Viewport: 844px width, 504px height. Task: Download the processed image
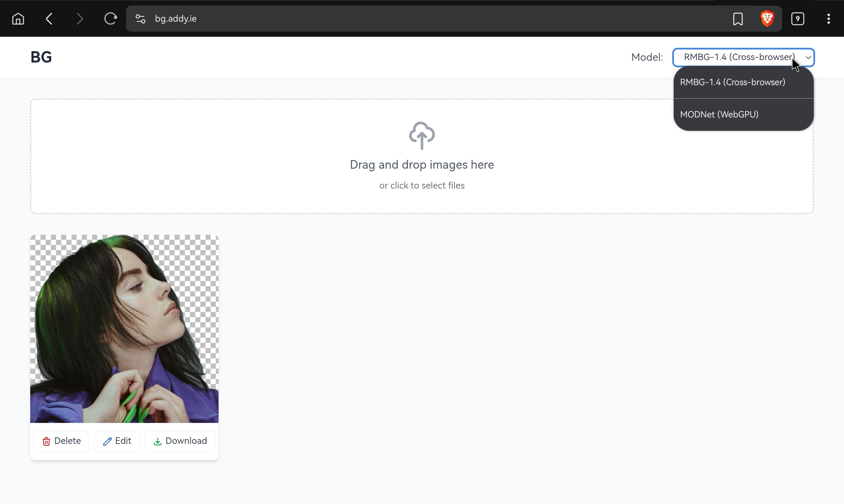pyautogui.click(x=180, y=441)
